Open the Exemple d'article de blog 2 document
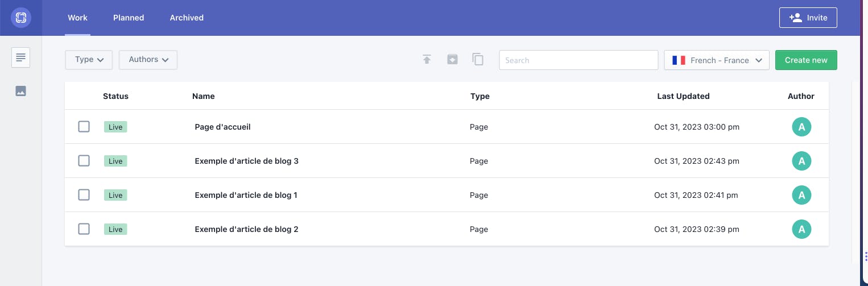This screenshot has width=868, height=286. (x=246, y=229)
